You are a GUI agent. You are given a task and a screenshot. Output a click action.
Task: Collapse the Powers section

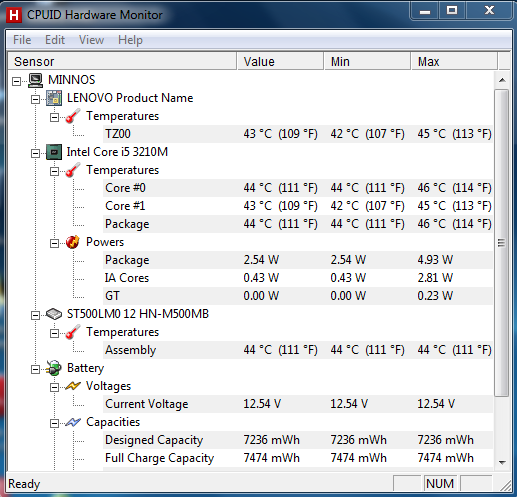pyautogui.click(x=54, y=243)
